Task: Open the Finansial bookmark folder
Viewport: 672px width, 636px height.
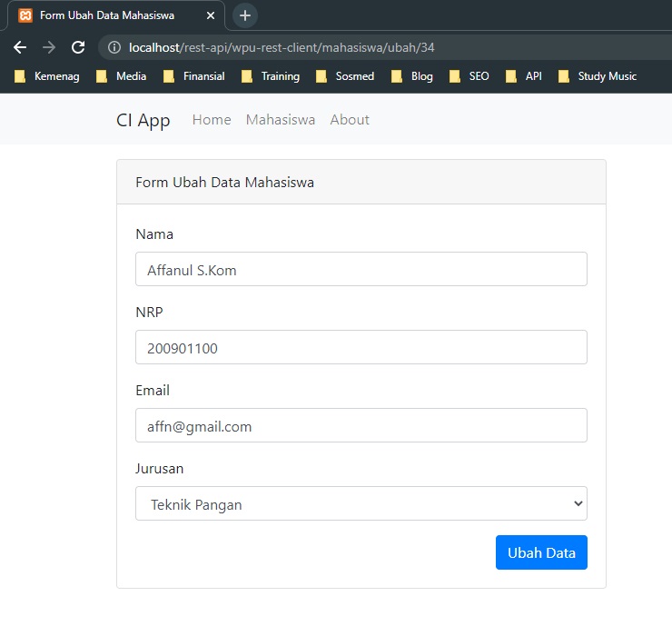Action: pyautogui.click(x=194, y=76)
